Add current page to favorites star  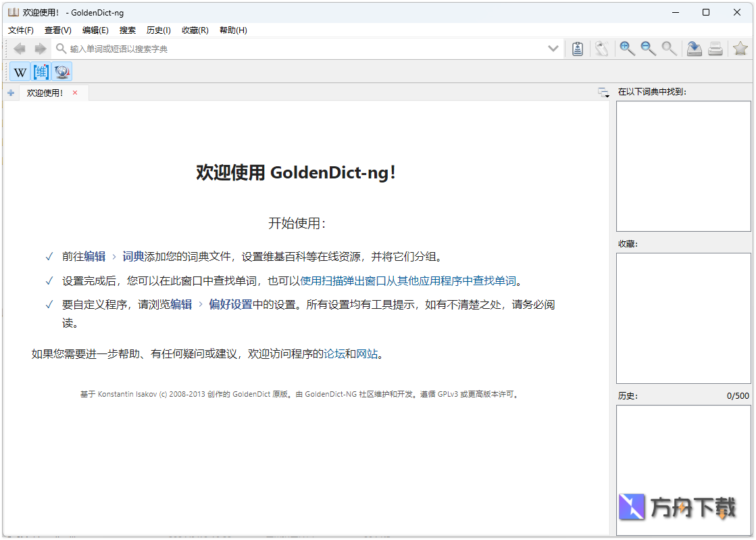[740, 48]
